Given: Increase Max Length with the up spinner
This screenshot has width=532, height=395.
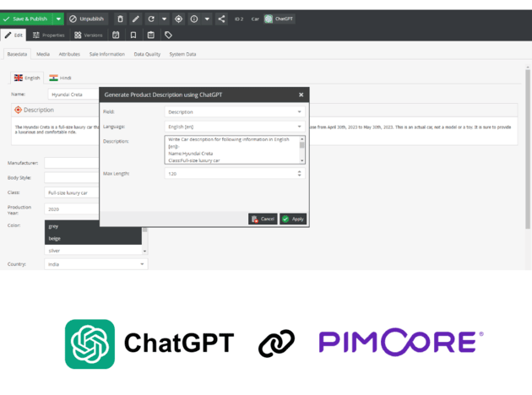Looking at the screenshot, I should tap(299, 171).
